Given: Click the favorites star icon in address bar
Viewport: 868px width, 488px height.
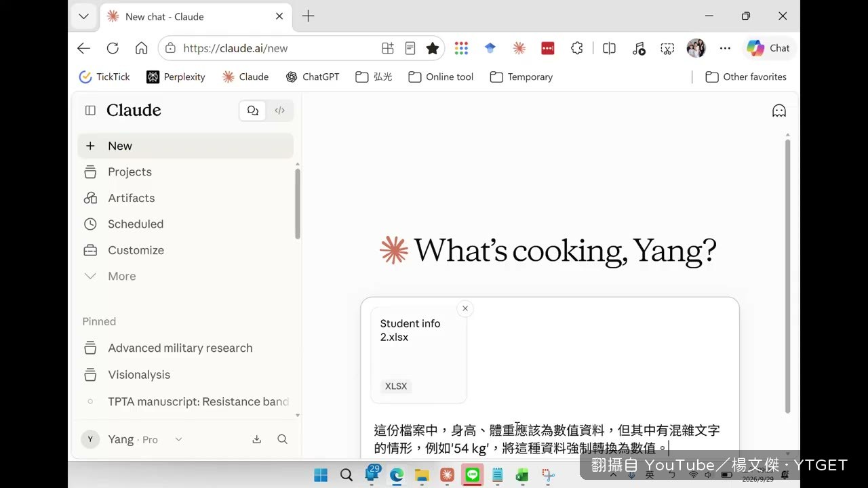Looking at the screenshot, I should coord(433,48).
